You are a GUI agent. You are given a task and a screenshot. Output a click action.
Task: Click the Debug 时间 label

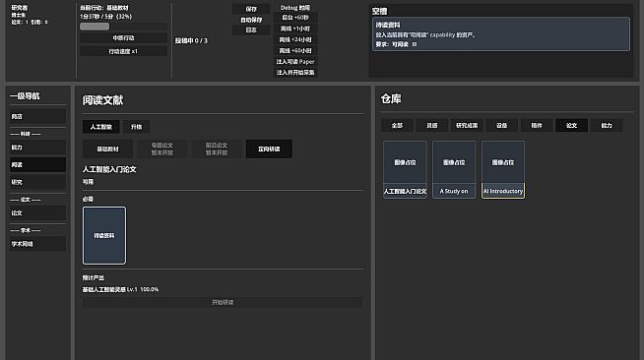click(295, 8)
